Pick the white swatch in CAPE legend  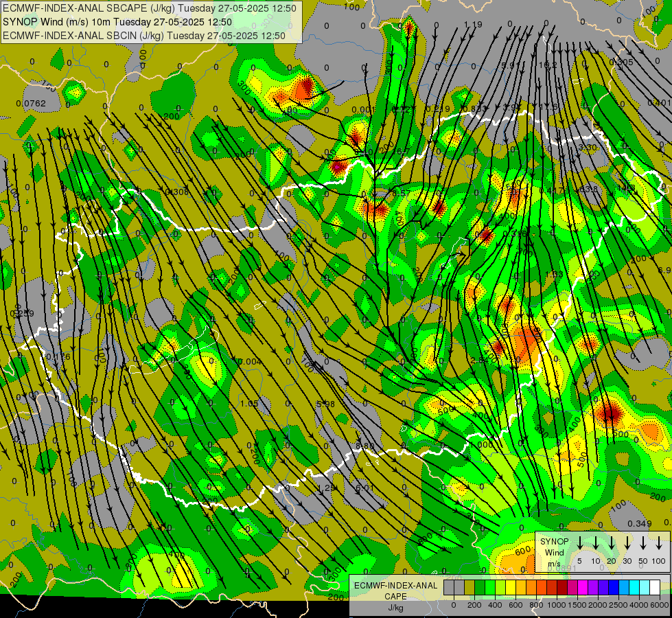point(654,587)
